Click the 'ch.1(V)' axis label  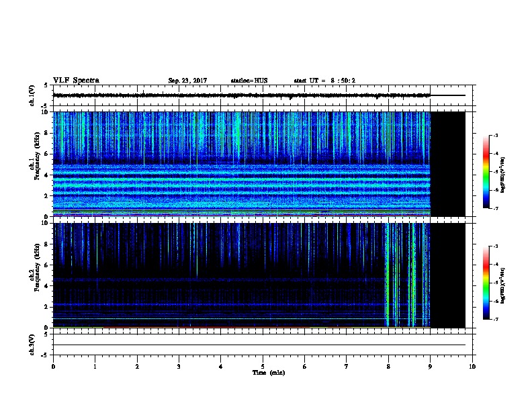click(32, 95)
